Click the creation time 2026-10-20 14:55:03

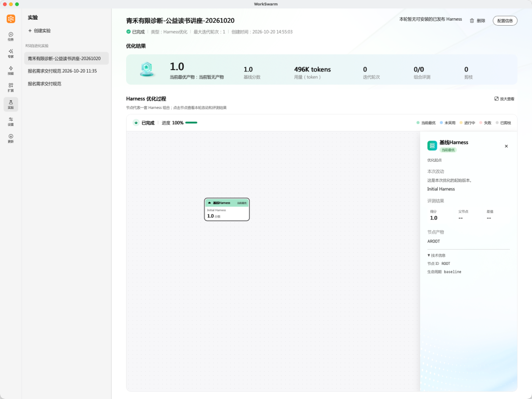pyautogui.click(x=272, y=32)
